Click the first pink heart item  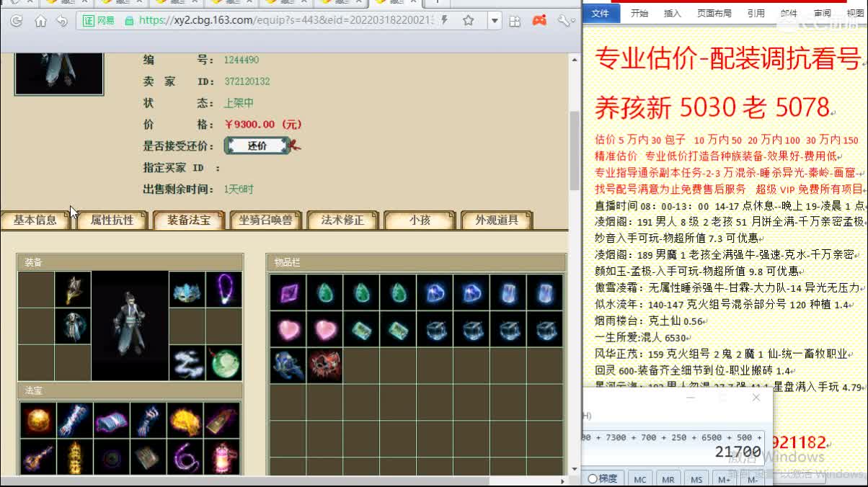(288, 329)
